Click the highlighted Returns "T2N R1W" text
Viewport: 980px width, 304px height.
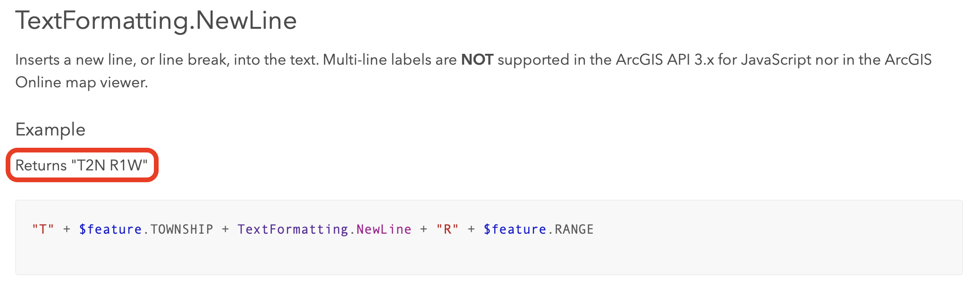pyautogui.click(x=81, y=165)
